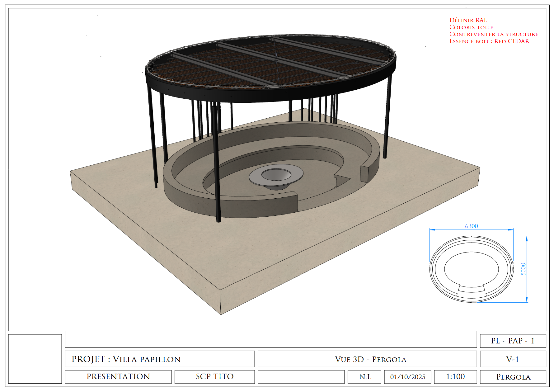Select the central fire pit bowl in 3D view
This screenshot has width=554, height=392.
[276, 176]
